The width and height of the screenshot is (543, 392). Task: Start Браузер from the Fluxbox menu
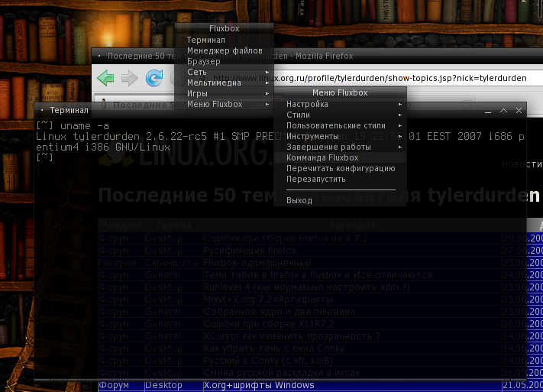click(x=224, y=61)
